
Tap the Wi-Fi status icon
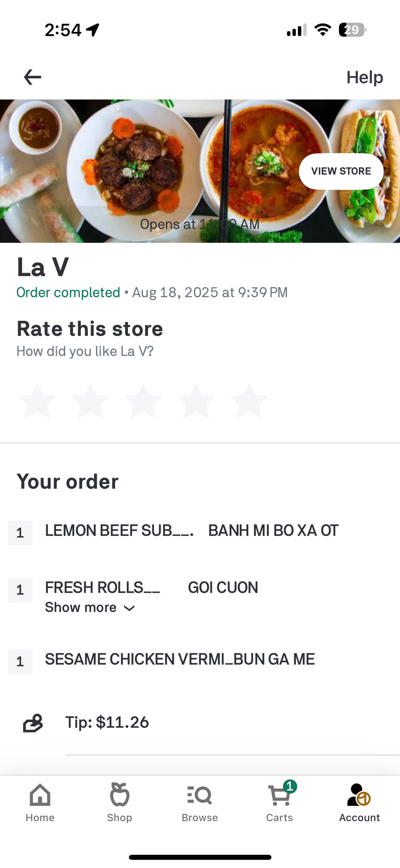pos(323,30)
